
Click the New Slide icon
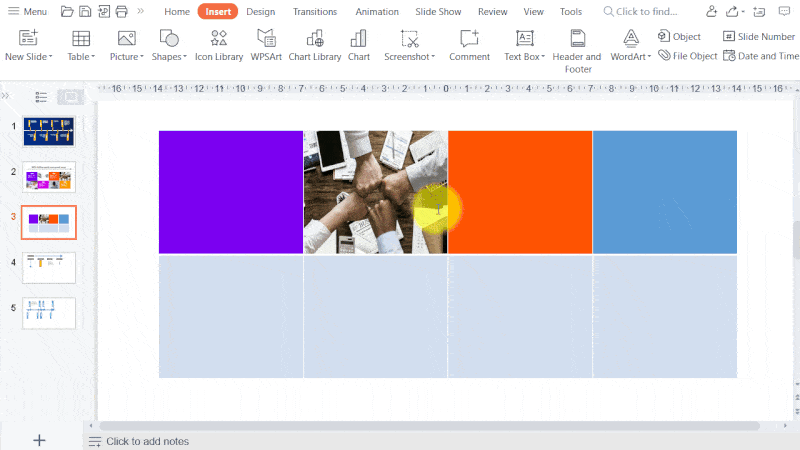pos(28,38)
